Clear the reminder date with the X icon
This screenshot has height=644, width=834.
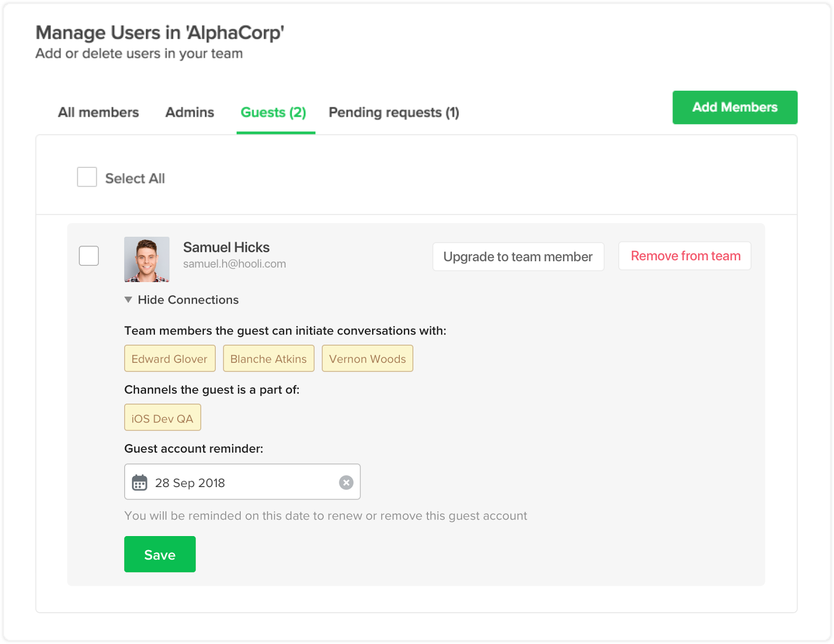point(346,482)
